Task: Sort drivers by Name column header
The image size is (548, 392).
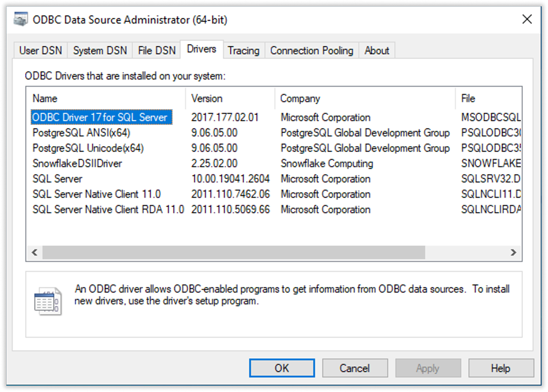Action: coord(106,98)
